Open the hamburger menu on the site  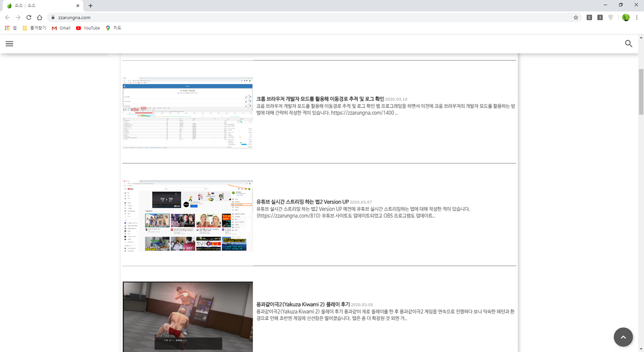click(x=9, y=43)
